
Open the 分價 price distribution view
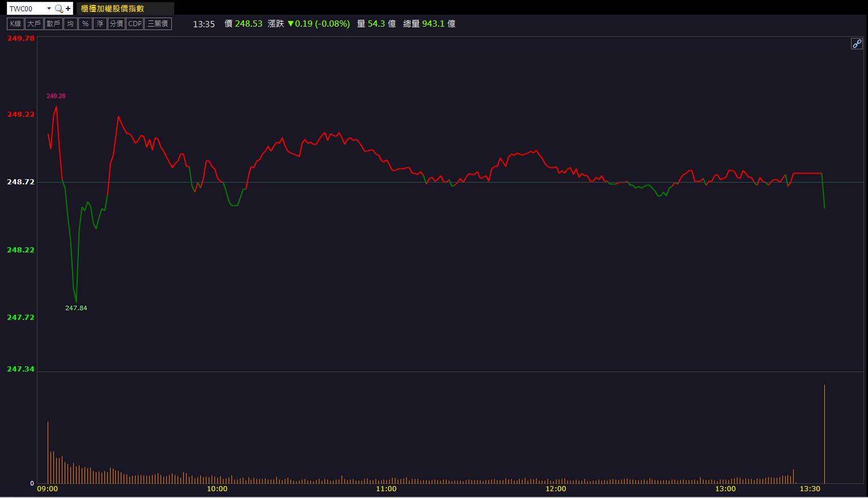tap(116, 24)
